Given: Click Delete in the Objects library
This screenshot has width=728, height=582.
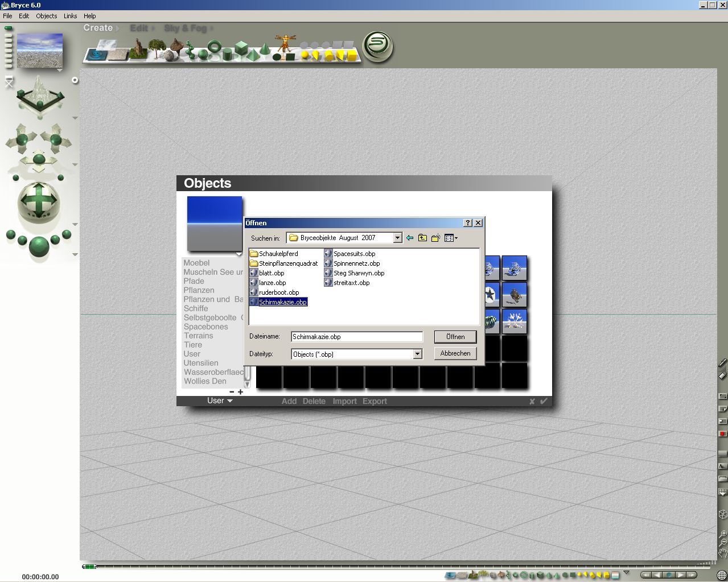Looking at the screenshot, I should [x=314, y=401].
